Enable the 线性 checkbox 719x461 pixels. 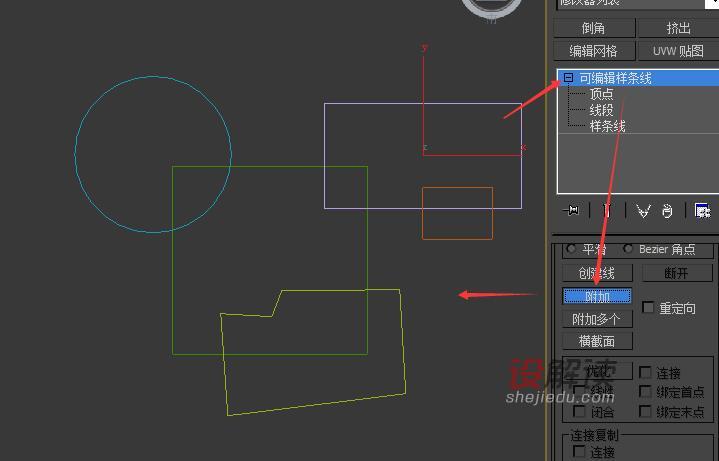pyautogui.click(x=579, y=391)
